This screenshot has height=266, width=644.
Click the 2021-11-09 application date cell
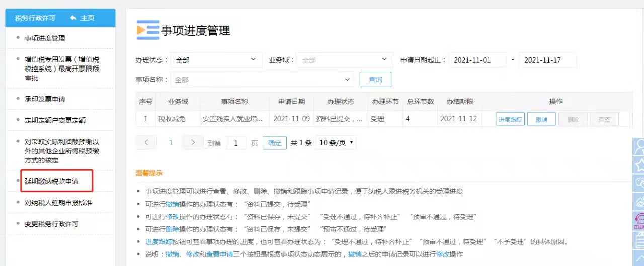(292, 119)
